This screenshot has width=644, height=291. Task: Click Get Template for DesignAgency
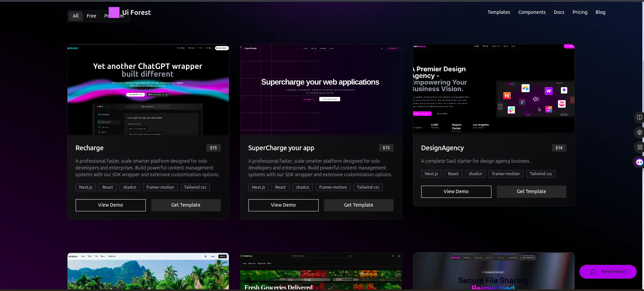[x=531, y=192]
